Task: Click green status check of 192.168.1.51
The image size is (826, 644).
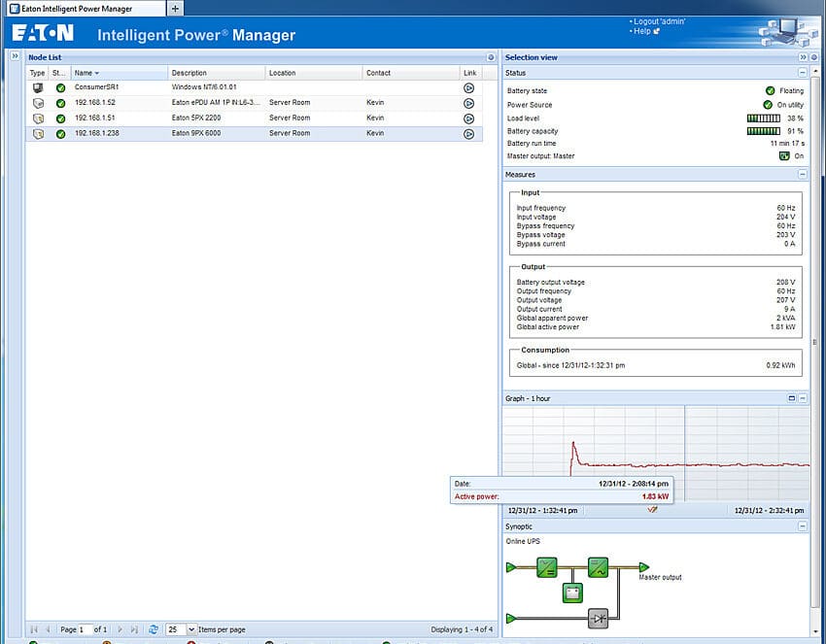Action: [60, 119]
